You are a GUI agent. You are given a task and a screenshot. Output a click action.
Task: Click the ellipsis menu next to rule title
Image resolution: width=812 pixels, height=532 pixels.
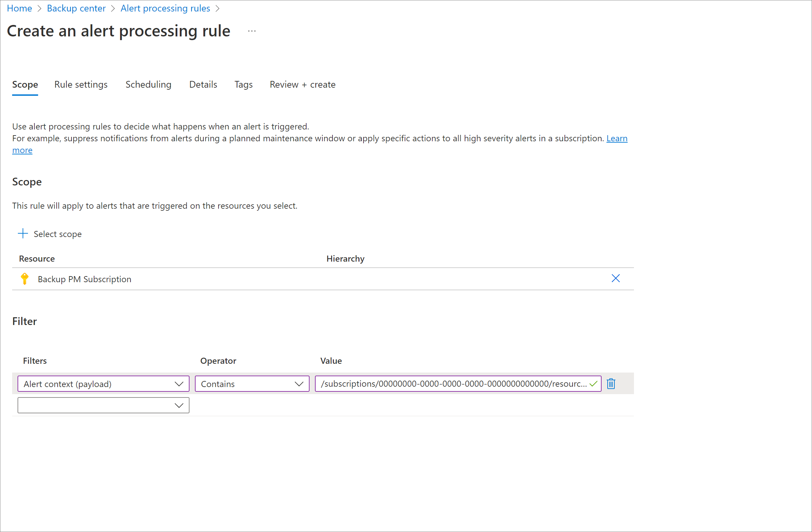pyautogui.click(x=252, y=30)
